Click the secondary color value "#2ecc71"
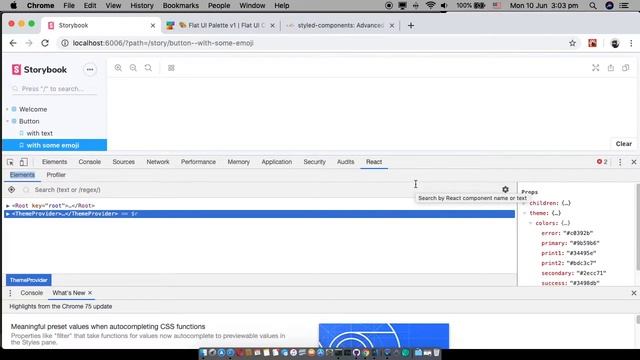Image resolution: width=640 pixels, height=360 pixels. (590, 273)
